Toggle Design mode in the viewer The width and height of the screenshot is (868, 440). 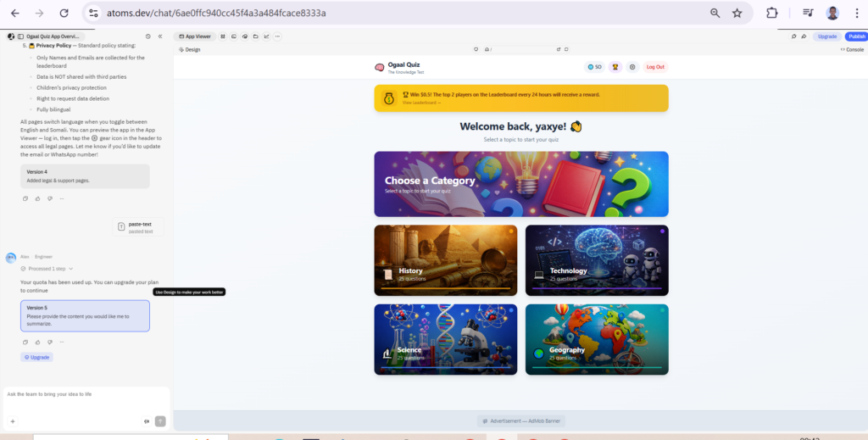(190, 50)
